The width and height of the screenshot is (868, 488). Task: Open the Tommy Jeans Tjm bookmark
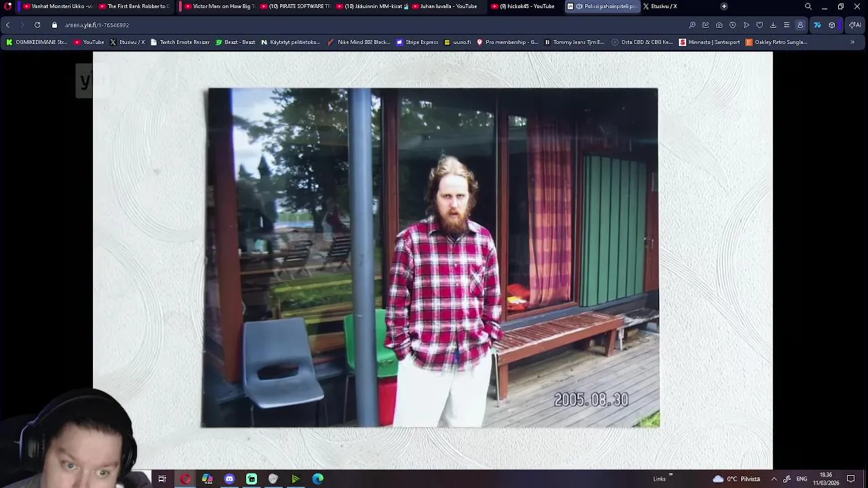(574, 42)
